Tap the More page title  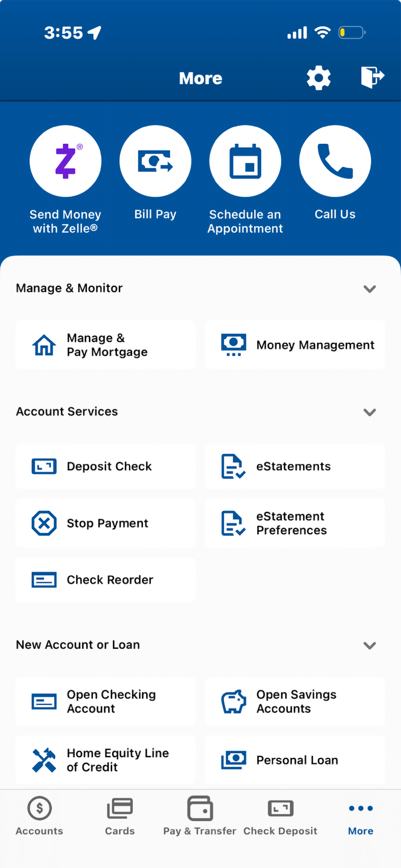pyautogui.click(x=201, y=78)
